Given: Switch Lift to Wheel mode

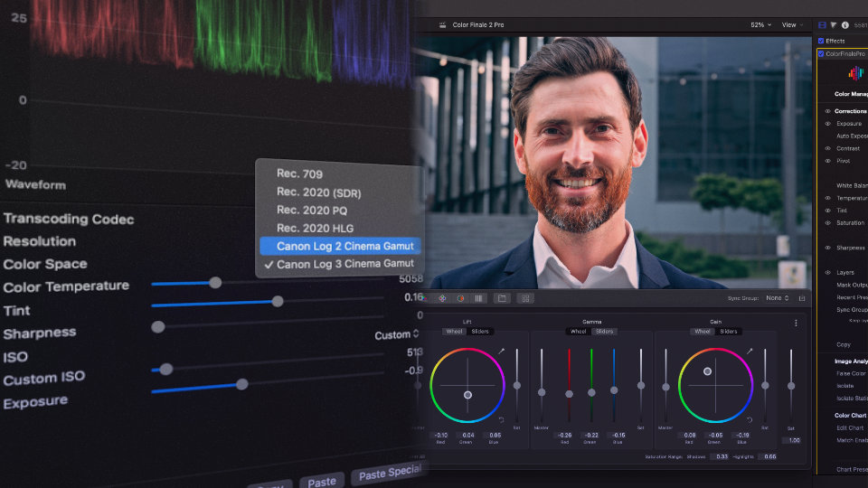Looking at the screenshot, I should point(455,332).
